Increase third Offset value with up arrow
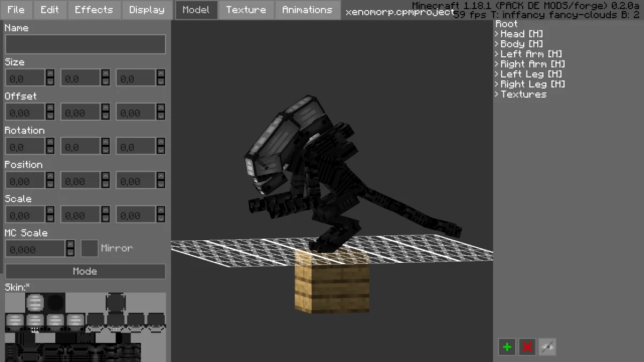The image size is (644, 362). (161, 108)
